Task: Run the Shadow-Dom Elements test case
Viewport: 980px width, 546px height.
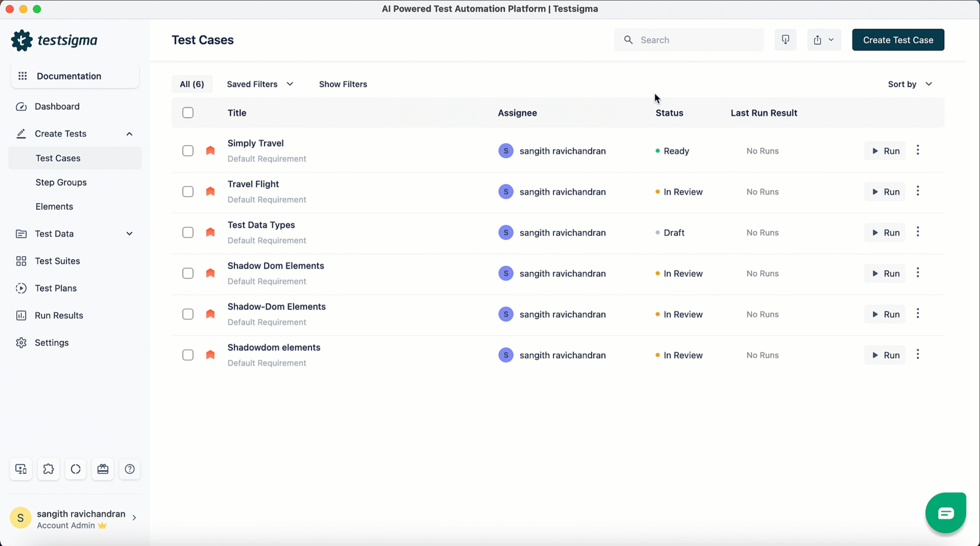Action: pyautogui.click(x=885, y=314)
